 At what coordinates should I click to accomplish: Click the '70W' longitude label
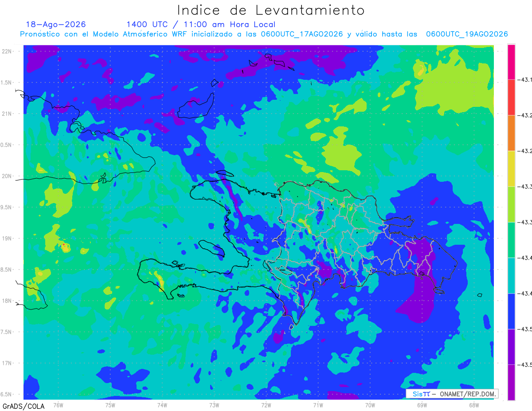370,405
